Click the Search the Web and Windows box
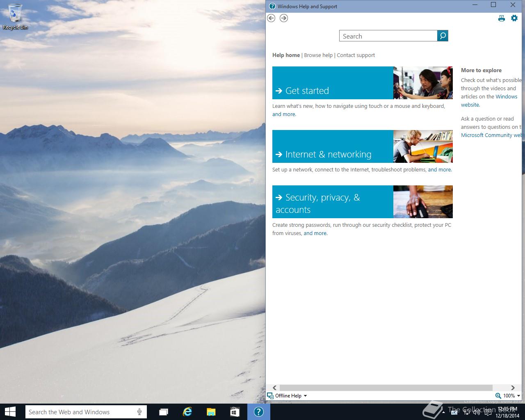Viewport: 525px width, 420px height. (x=86, y=412)
